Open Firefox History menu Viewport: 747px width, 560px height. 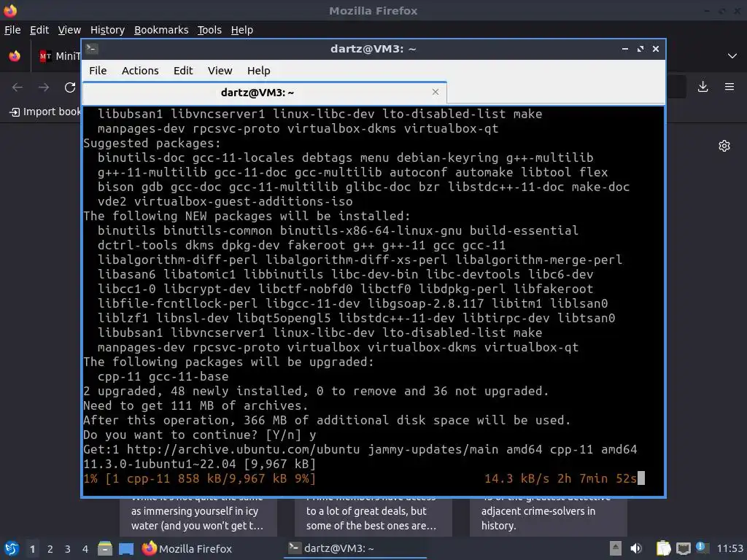(107, 30)
